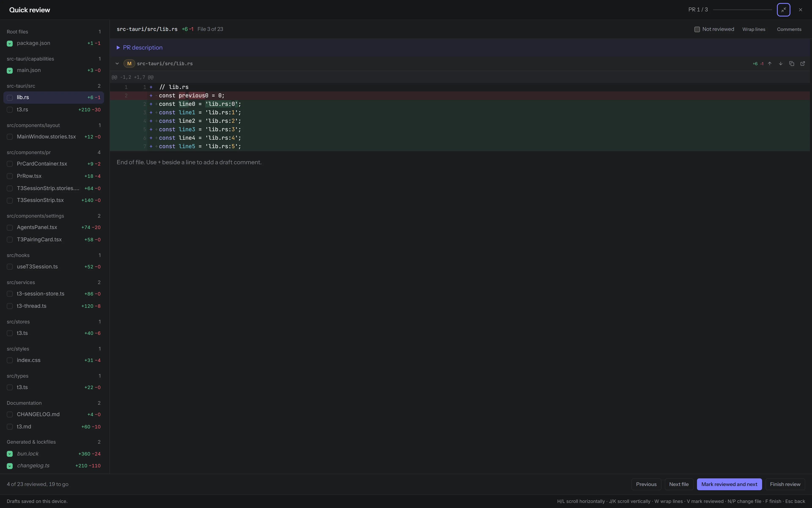Click Finish review button
Screen dimensions: 812x508
click(x=785, y=484)
